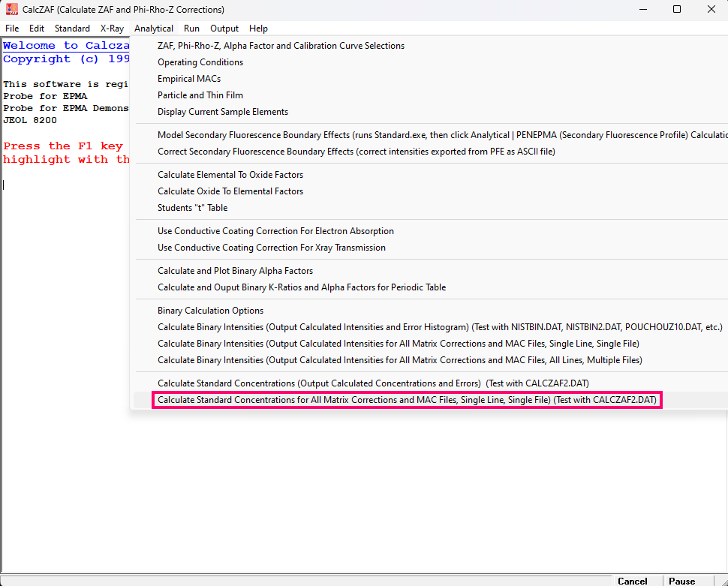The image size is (728, 586).
Task: Open the Run menu
Action: [191, 29]
